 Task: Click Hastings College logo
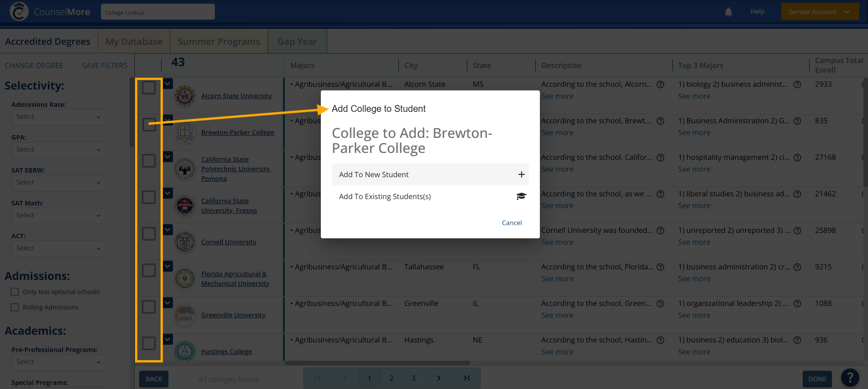185,352
